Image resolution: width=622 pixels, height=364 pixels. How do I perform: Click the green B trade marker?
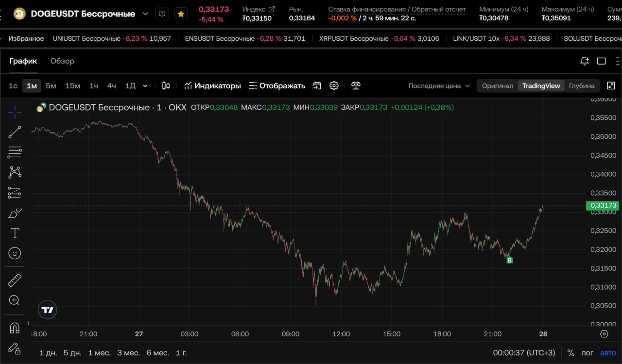[x=510, y=261]
